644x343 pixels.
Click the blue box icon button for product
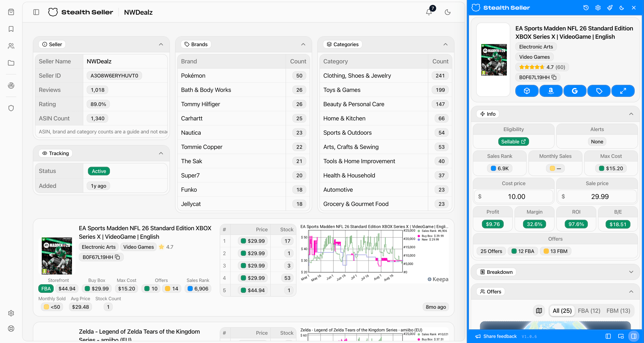527,91
